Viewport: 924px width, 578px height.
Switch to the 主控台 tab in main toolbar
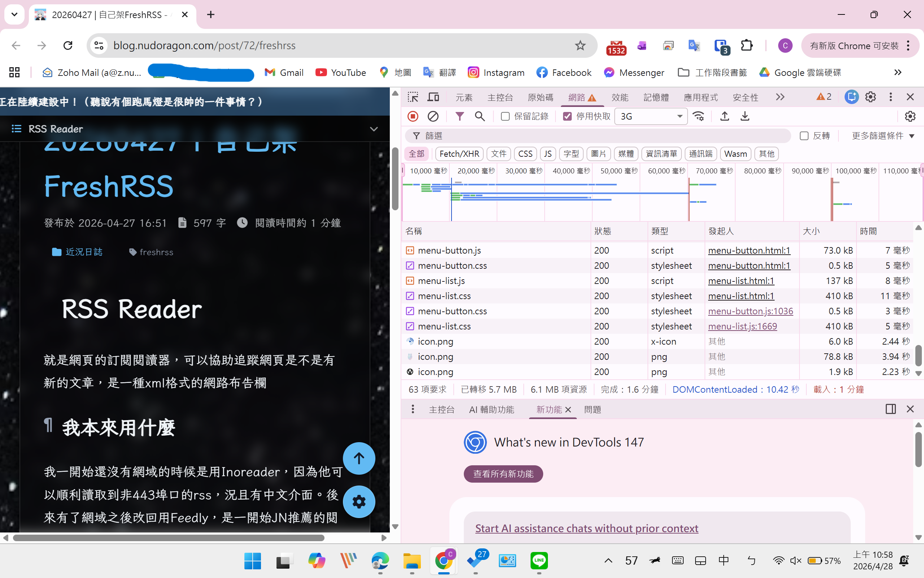(500, 97)
